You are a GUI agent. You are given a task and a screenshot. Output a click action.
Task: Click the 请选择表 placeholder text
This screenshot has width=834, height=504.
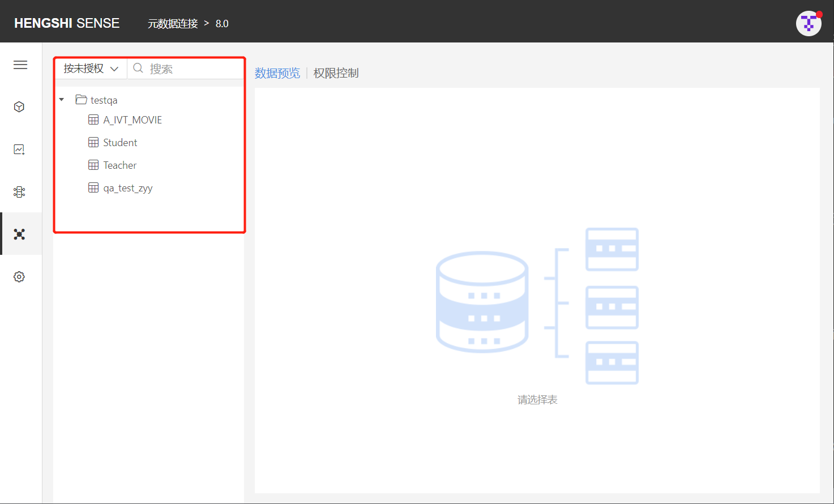click(x=537, y=400)
